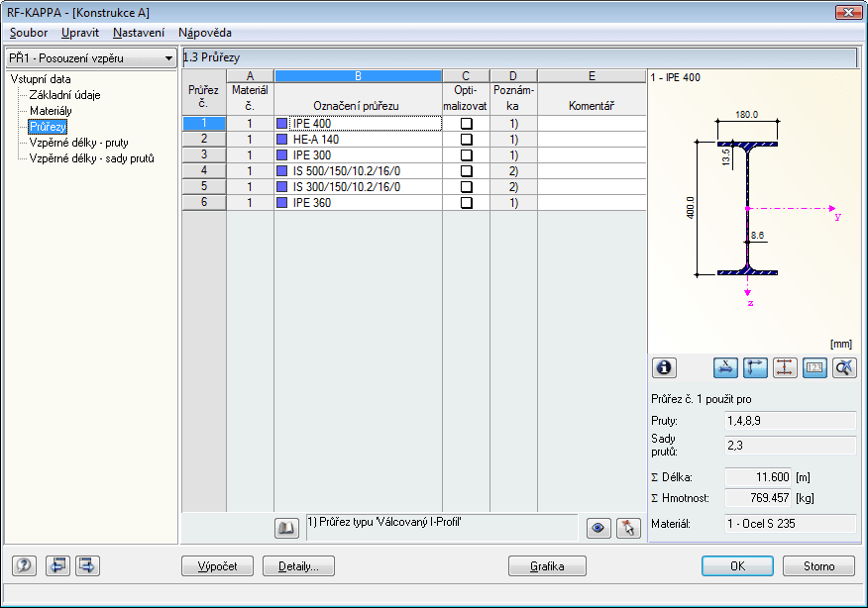Click the Detaily... button
The image size is (868, 608).
tap(298, 566)
